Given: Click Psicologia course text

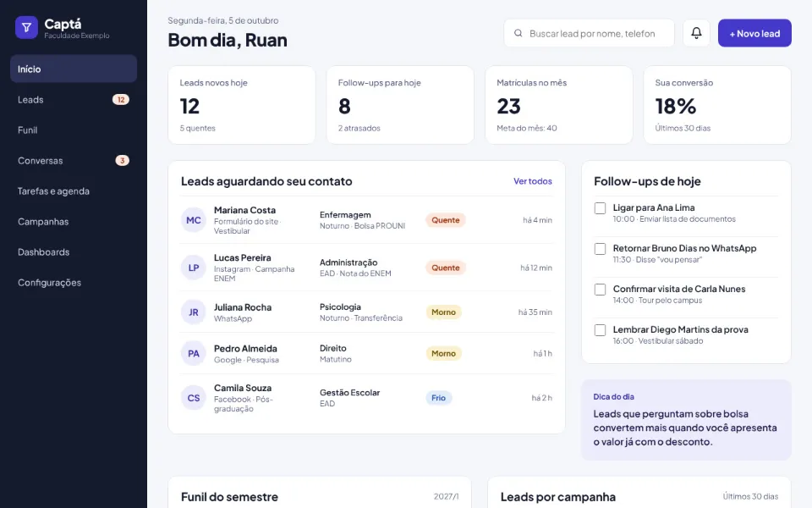Looking at the screenshot, I should tap(340, 306).
